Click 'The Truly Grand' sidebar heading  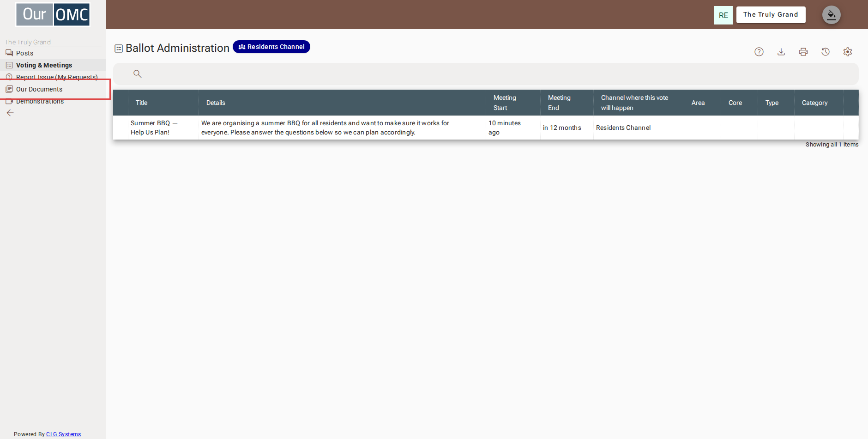coord(28,42)
